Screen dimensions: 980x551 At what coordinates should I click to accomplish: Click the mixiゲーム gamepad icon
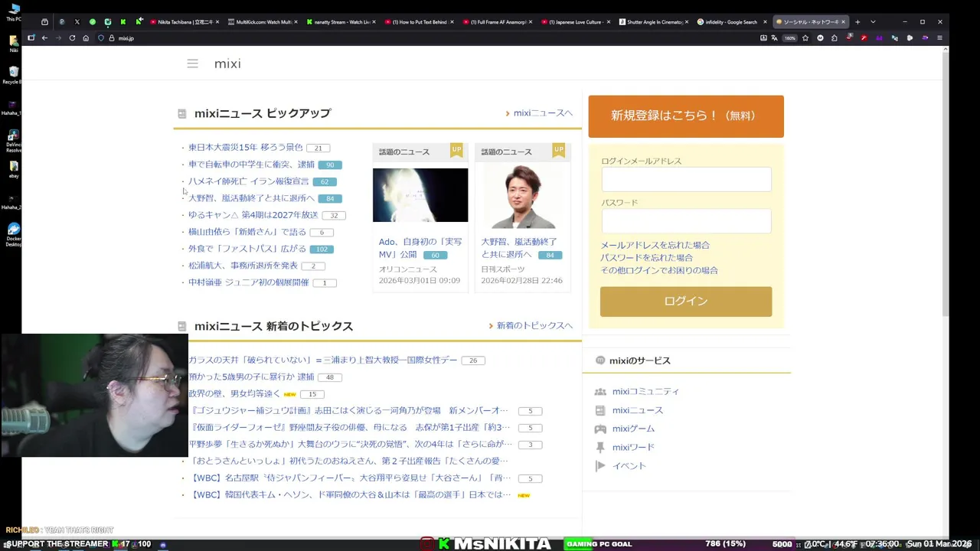[x=600, y=429]
